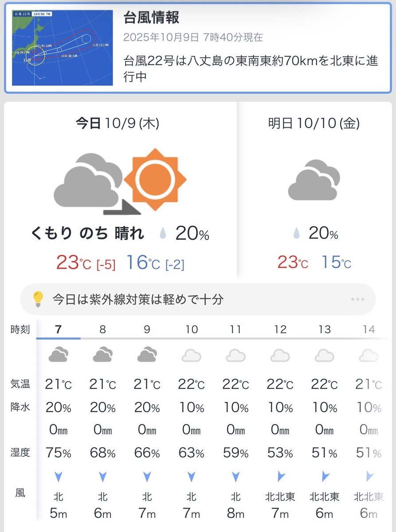Tap the light cloud icon at 10 o'clock
Viewport: 396px width, 532px height.
coord(191,355)
